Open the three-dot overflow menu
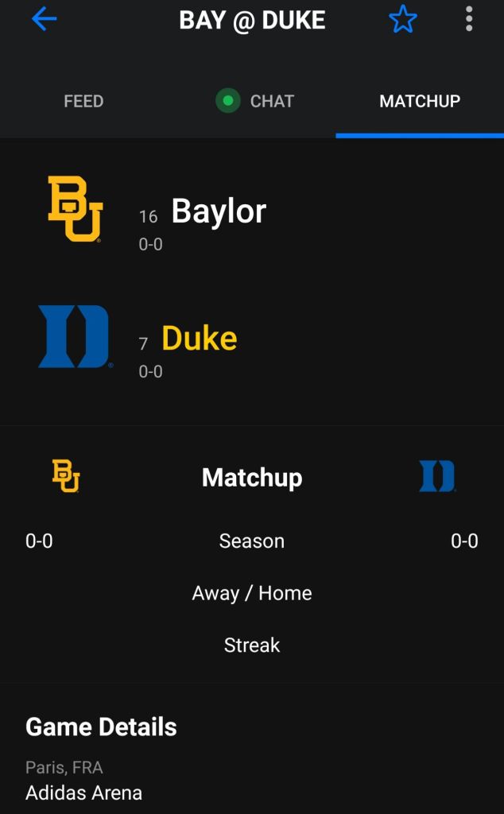This screenshot has height=814, width=504. pos(469,20)
